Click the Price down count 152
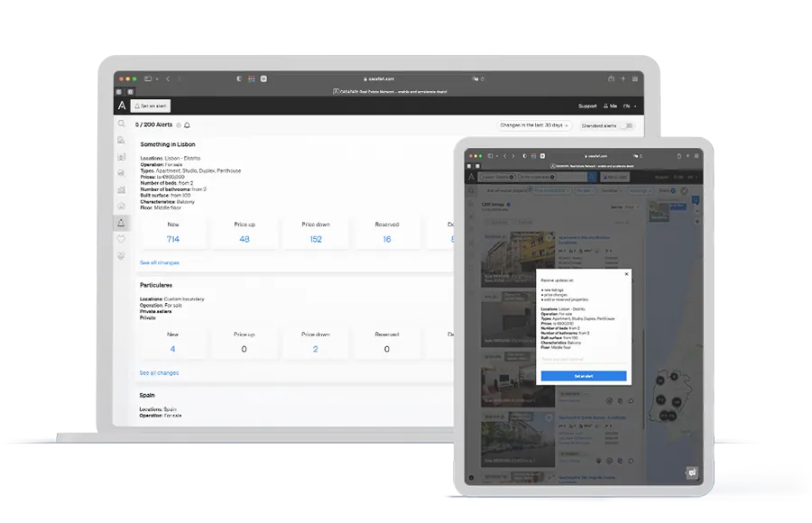Screen dimensions: 812x523 point(316,239)
